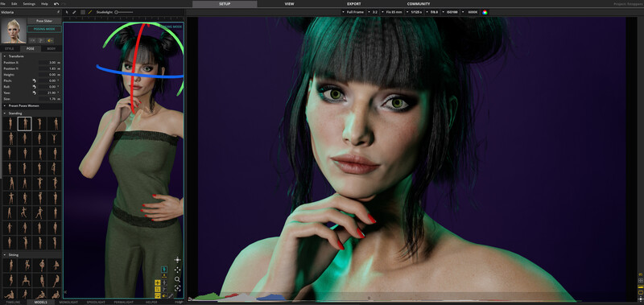The image size is (644, 305).
Task: Click the four-arrow pan icon in viewport
Action: point(177,270)
